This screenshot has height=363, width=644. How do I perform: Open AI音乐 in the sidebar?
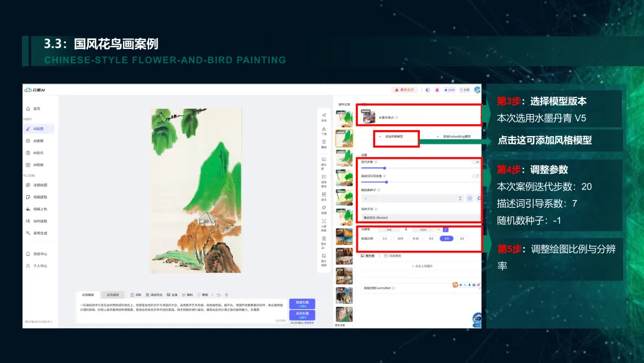click(x=35, y=152)
